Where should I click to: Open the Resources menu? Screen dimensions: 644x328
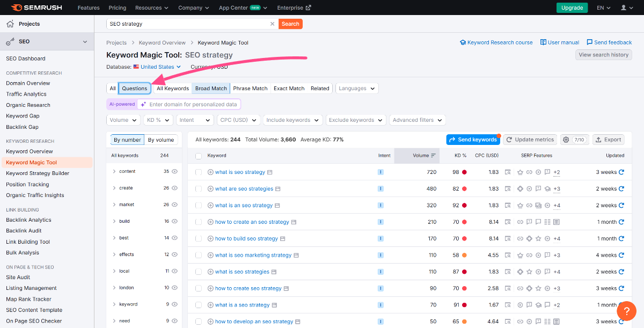pos(152,8)
